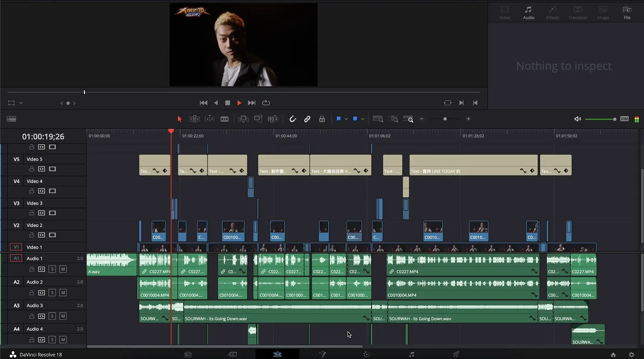Activate the Trim edit mode tool
644x359 pixels.
pos(195,119)
